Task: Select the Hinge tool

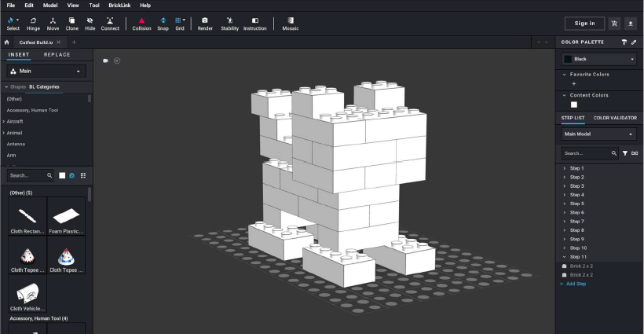Action: pyautogui.click(x=33, y=23)
